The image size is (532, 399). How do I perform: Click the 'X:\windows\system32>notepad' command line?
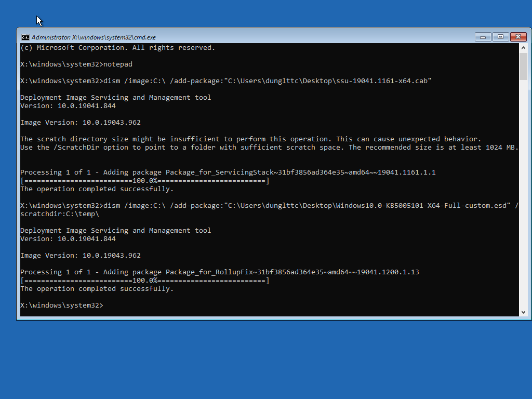click(x=76, y=64)
